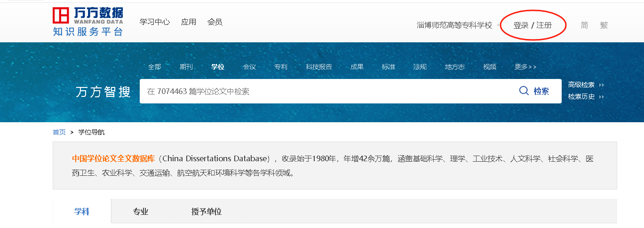Select the 地方志 search category
Screen dimensions: 644x228
[455, 67]
